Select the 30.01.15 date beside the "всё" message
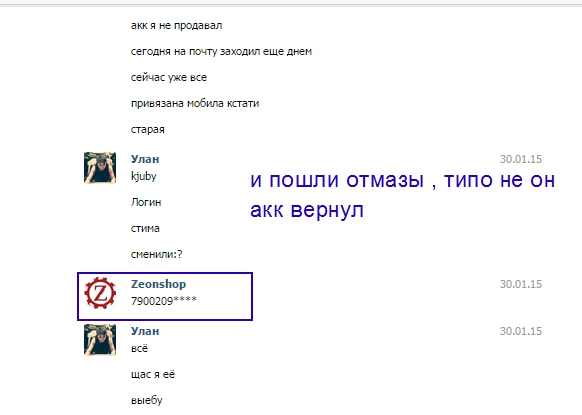The image size is (582, 415). coord(521,331)
